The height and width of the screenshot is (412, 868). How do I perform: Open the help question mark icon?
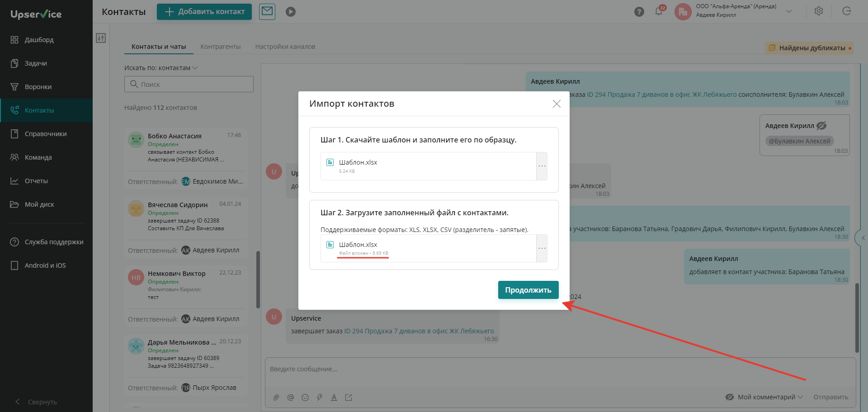pyautogui.click(x=639, y=12)
